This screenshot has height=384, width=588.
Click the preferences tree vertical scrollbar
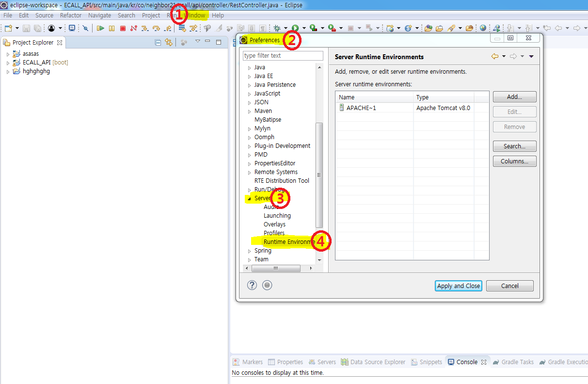pyautogui.click(x=319, y=175)
